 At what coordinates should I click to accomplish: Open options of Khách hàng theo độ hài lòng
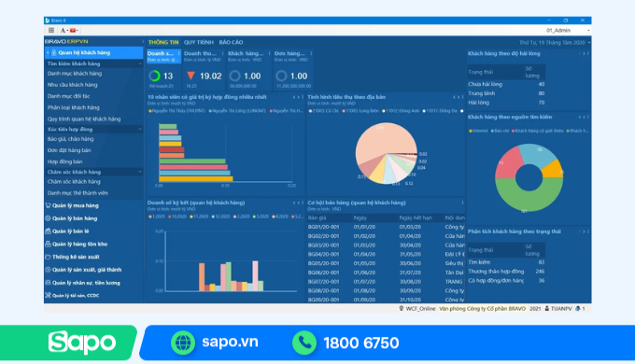tap(588, 53)
